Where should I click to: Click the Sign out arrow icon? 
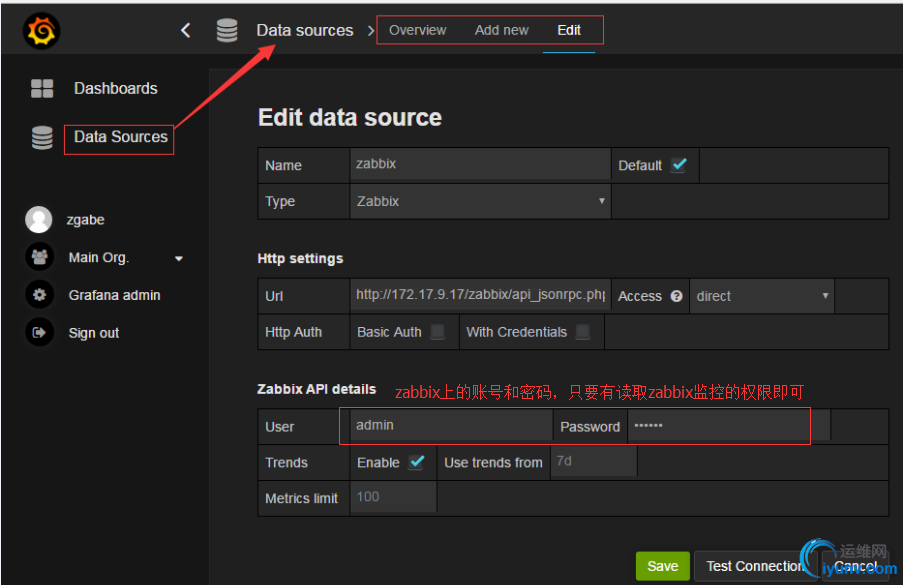[x=39, y=332]
